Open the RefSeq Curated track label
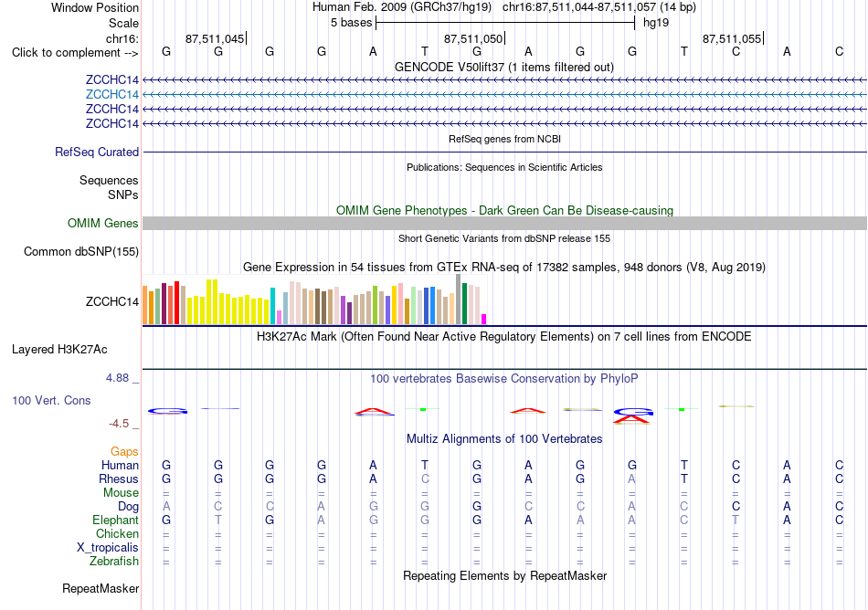Image resolution: width=868 pixels, height=610 pixels. click(x=96, y=152)
